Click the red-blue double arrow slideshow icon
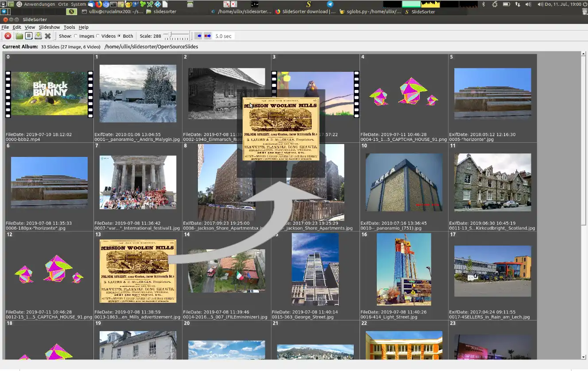This screenshot has height=371, width=588. point(207,36)
